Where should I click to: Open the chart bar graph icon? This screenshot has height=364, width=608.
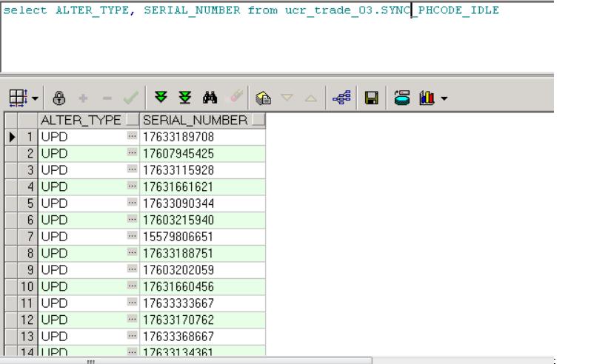(x=427, y=98)
